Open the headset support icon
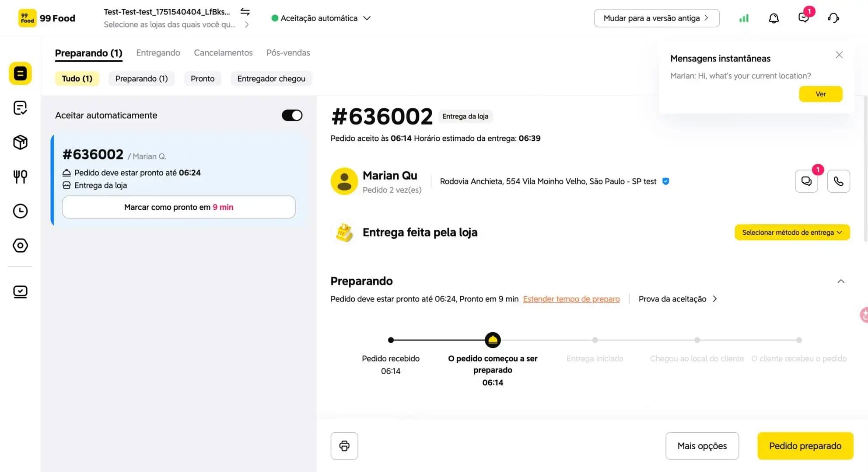 pos(833,18)
